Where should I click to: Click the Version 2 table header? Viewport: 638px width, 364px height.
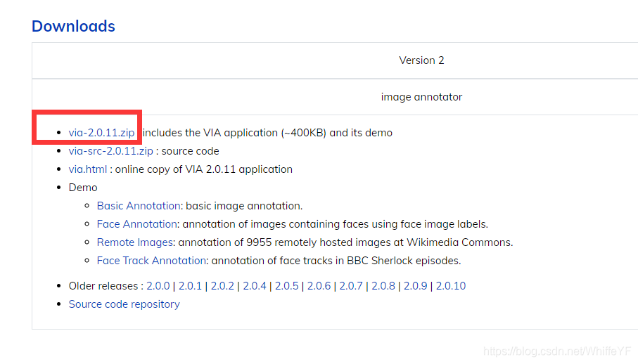click(x=421, y=60)
